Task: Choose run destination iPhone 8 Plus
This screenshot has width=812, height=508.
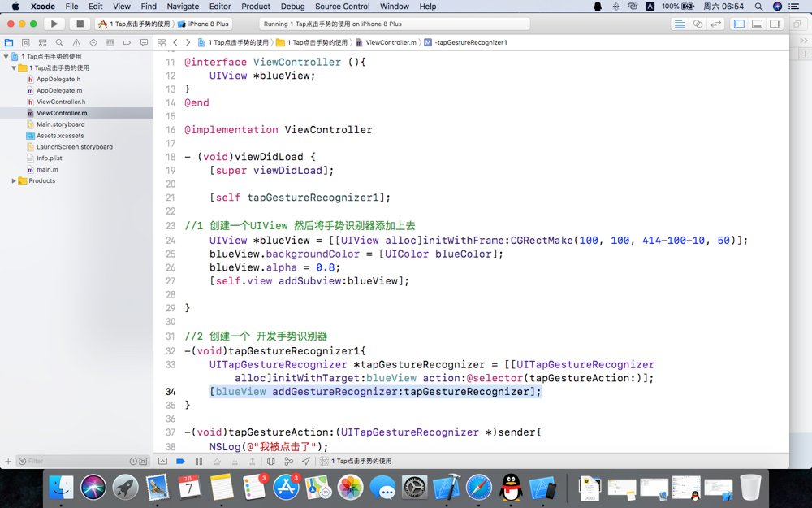Action: pos(204,24)
